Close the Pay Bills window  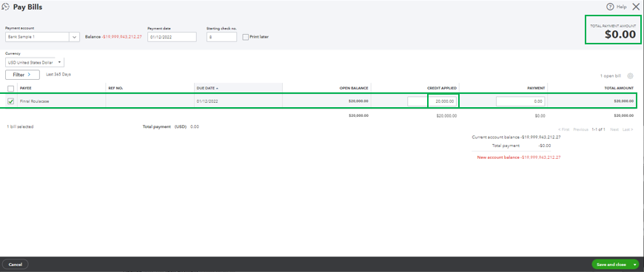click(x=636, y=7)
